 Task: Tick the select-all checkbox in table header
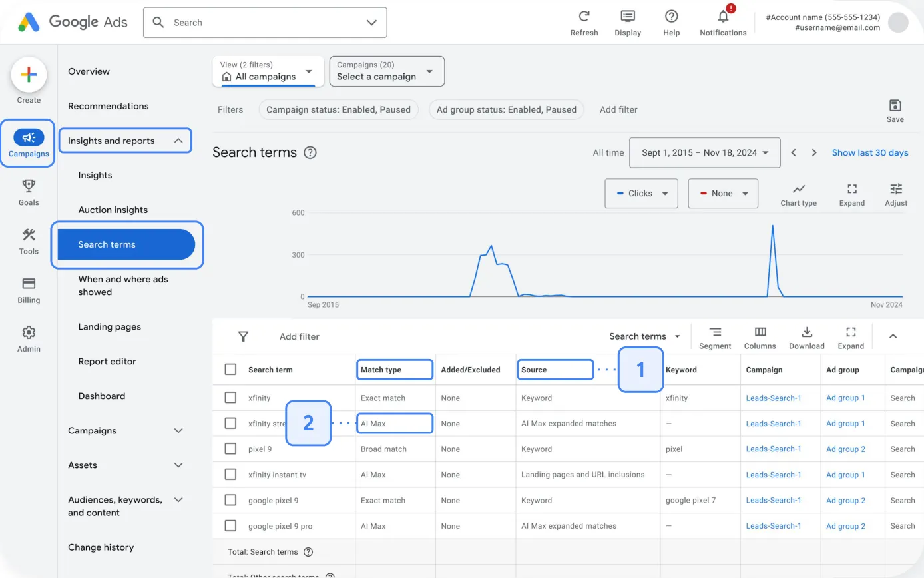tap(230, 369)
